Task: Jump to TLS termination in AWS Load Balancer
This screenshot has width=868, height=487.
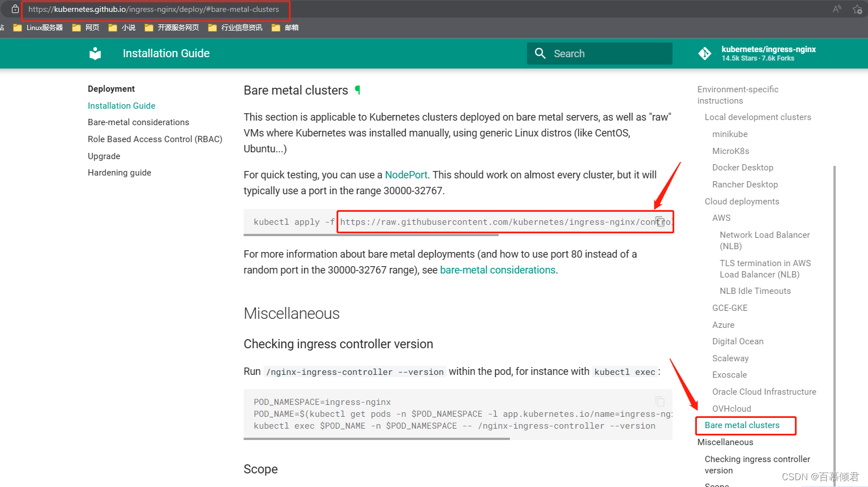Action: click(x=765, y=269)
